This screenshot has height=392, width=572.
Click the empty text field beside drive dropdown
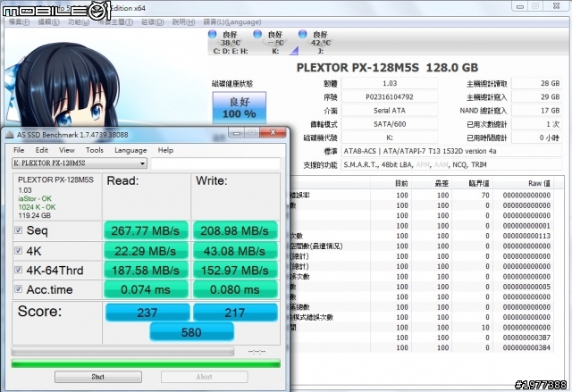click(215, 163)
